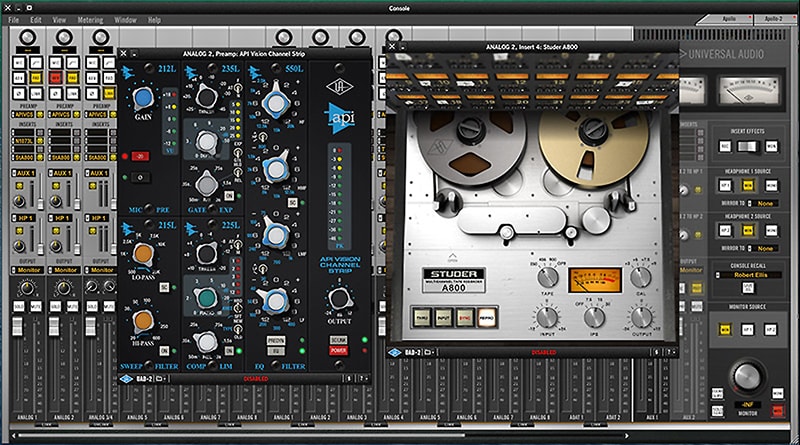Toggle the red monitor MUTE button

[x=778, y=410]
